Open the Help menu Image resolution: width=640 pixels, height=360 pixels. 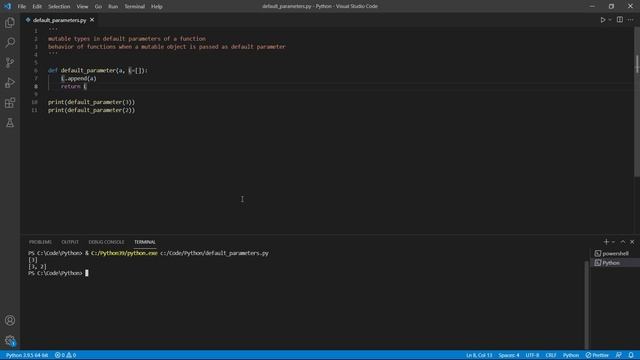coord(157,6)
